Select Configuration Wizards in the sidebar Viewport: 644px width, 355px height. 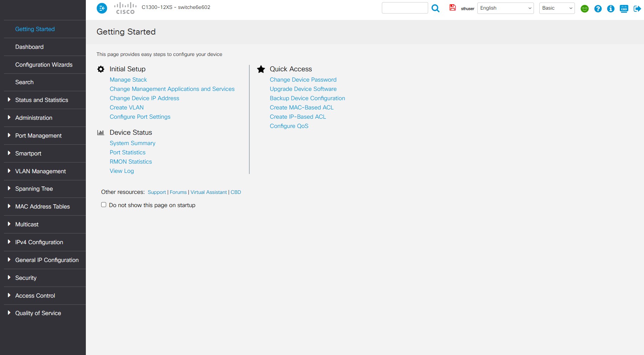coord(44,65)
